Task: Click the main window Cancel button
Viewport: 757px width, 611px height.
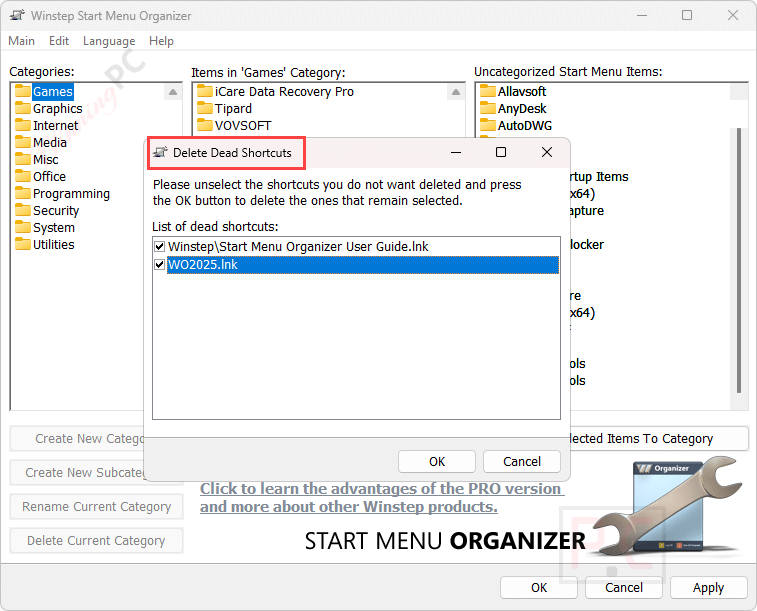Action: (624, 587)
